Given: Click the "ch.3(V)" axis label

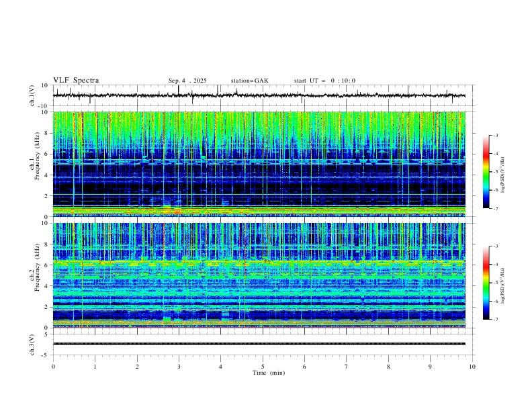Looking at the screenshot, I should point(32,345).
